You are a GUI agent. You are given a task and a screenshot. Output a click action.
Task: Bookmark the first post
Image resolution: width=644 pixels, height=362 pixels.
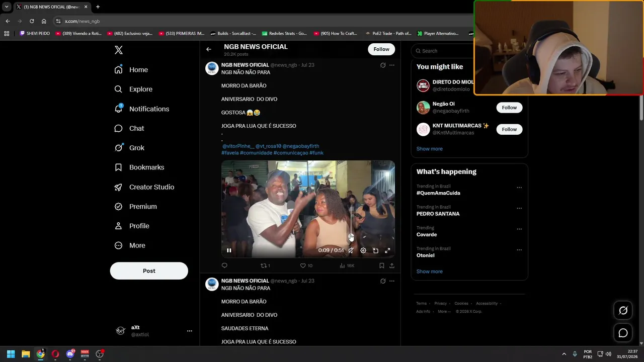tap(382, 265)
